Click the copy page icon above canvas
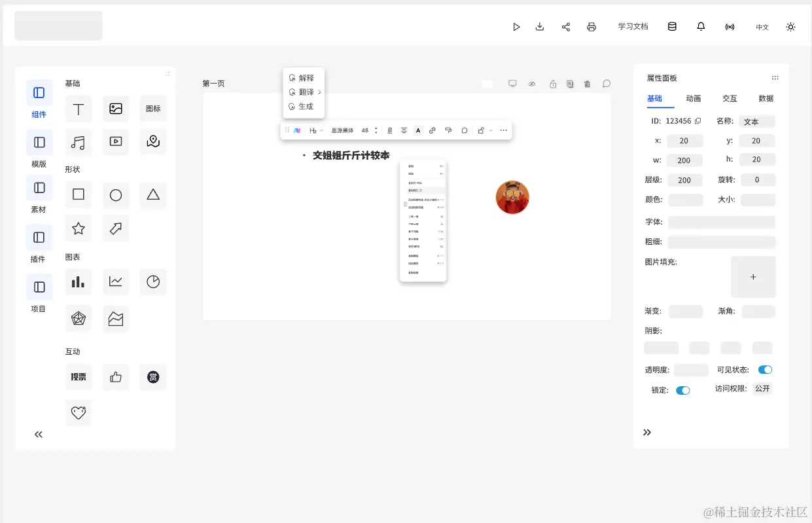This screenshot has width=812, height=523. click(x=570, y=84)
